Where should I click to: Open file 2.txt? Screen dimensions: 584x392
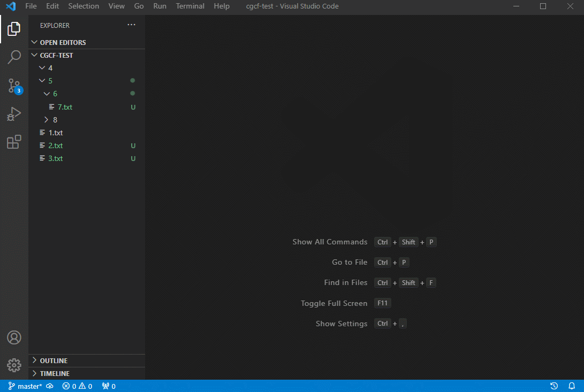point(87,145)
